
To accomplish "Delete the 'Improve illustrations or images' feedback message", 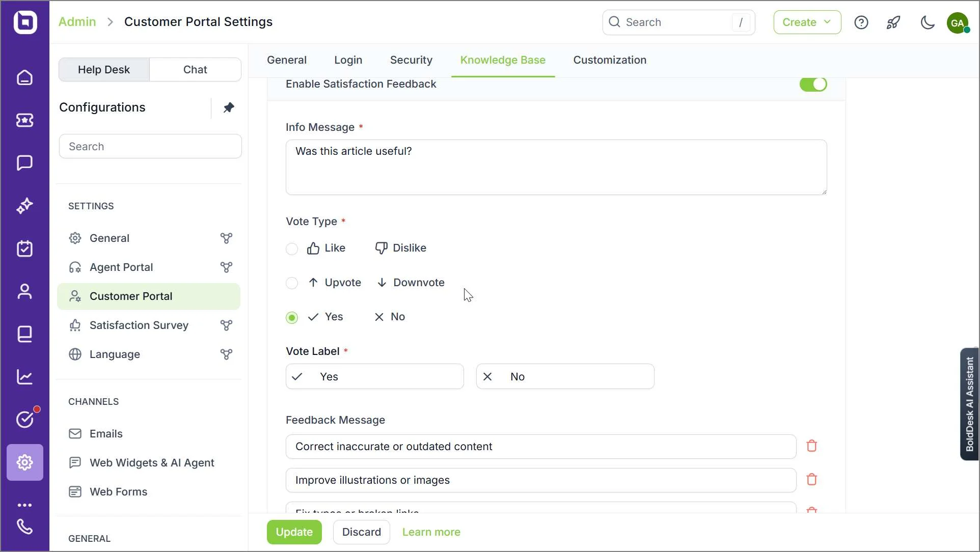I will [812, 479].
